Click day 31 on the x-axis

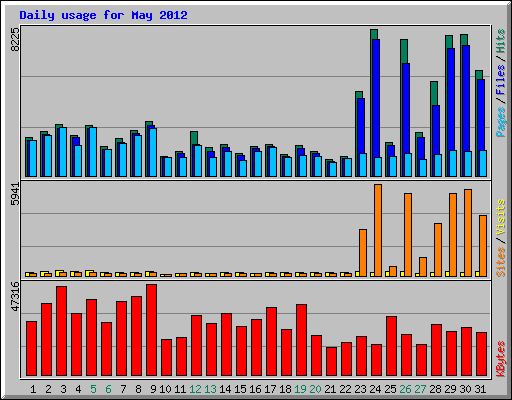pyautogui.click(x=480, y=389)
